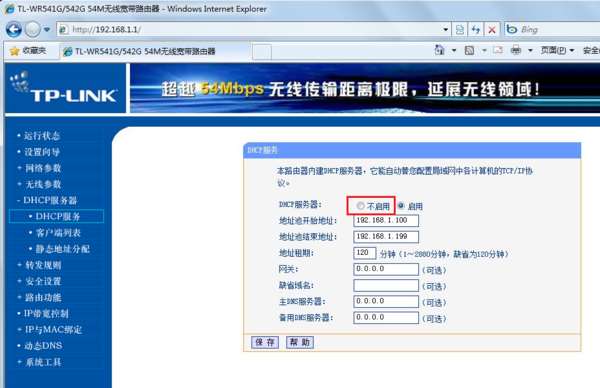Expand 无线参数 in the sidebar
This screenshot has width=600, height=388.
[x=43, y=184]
